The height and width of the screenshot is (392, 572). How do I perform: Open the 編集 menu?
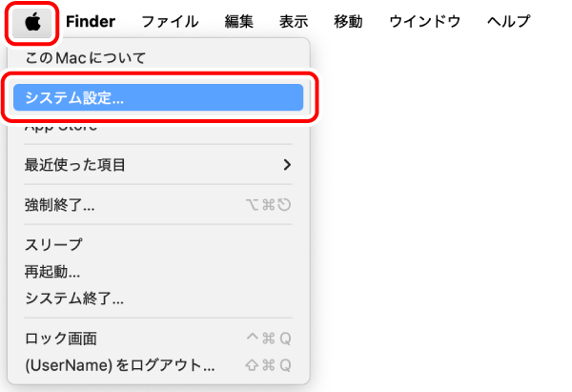pyautogui.click(x=239, y=22)
